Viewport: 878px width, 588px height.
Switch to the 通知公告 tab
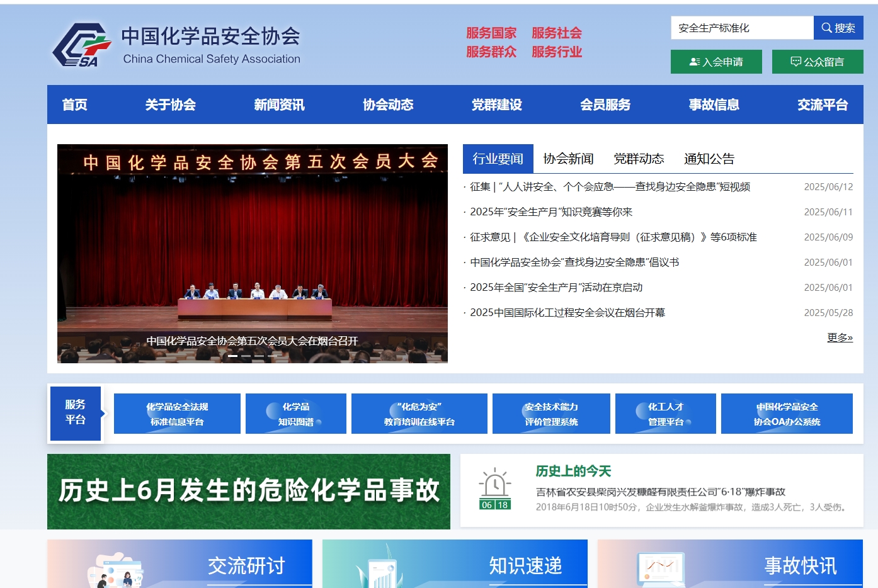pyautogui.click(x=710, y=159)
